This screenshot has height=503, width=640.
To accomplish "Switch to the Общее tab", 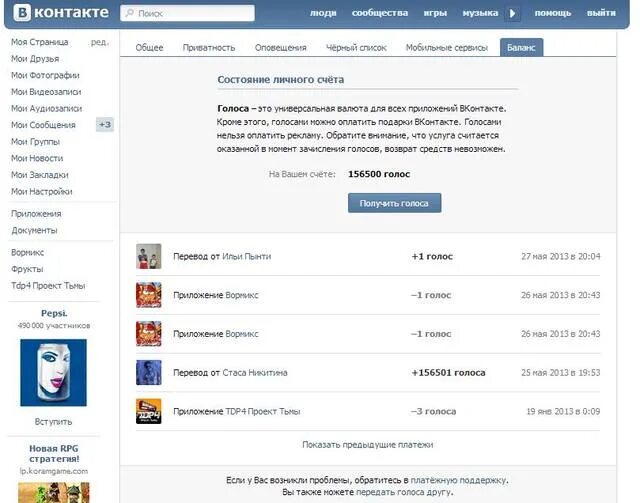I will tap(149, 48).
